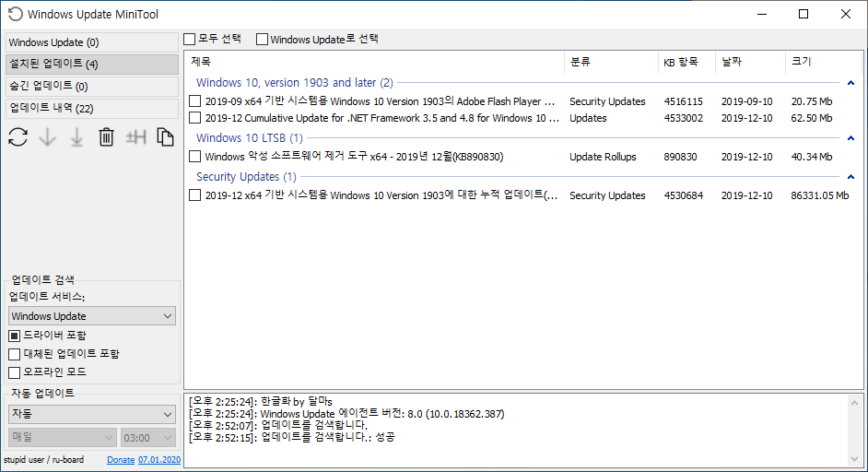Open the Windows Update service dropdown
The image size is (868, 472).
91,316
